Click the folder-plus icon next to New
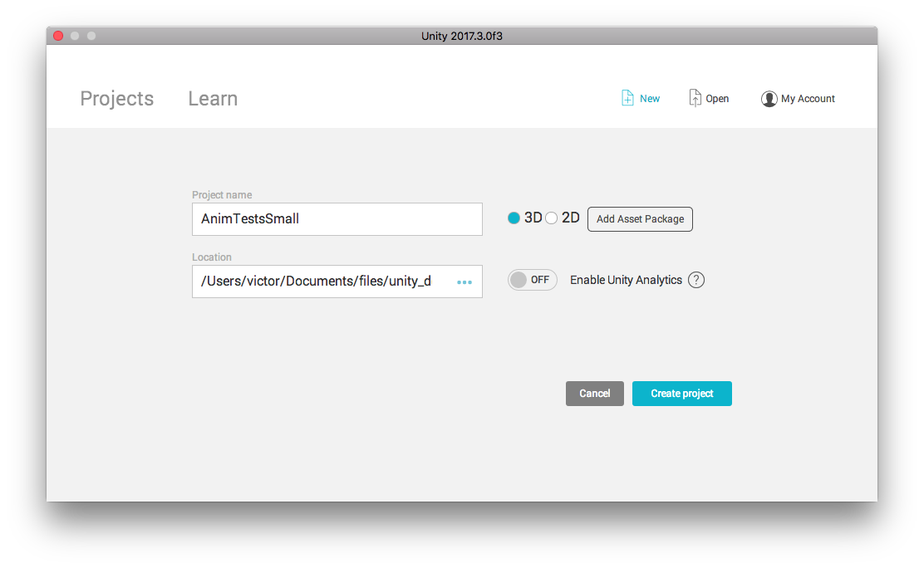The height and width of the screenshot is (568, 924). click(627, 97)
